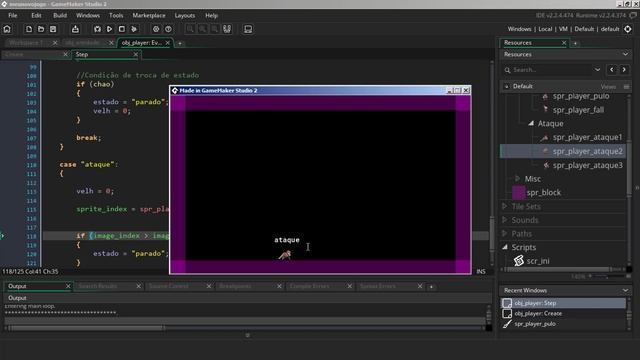Image resolution: width=640 pixels, height=360 pixels.
Task: Open the File menu
Action: click(x=13, y=15)
